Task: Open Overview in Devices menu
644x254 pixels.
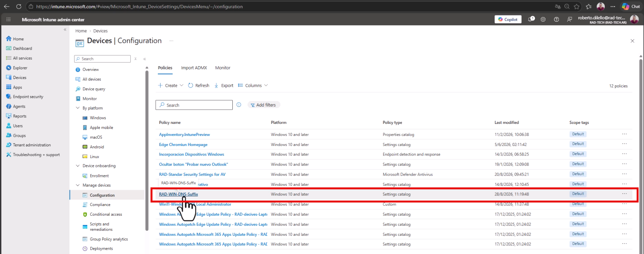Action: (x=87, y=70)
